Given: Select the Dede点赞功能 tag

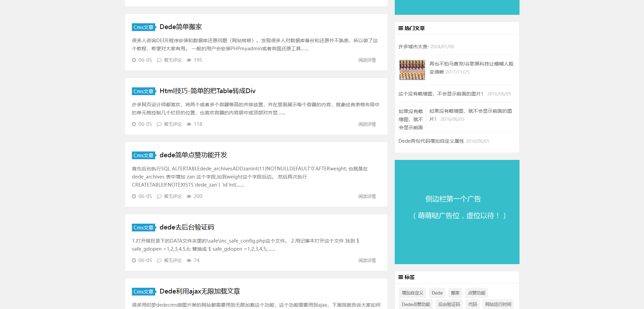Looking at the screenshot, I should point(416,304).
